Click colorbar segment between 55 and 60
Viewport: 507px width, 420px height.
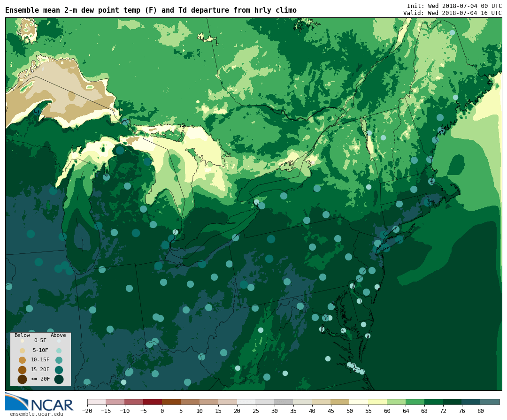pos(377,402)
